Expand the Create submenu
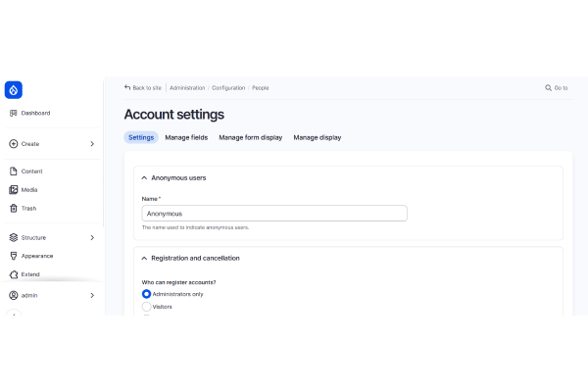The image size is (588, 392). click(x=92, y=144)
